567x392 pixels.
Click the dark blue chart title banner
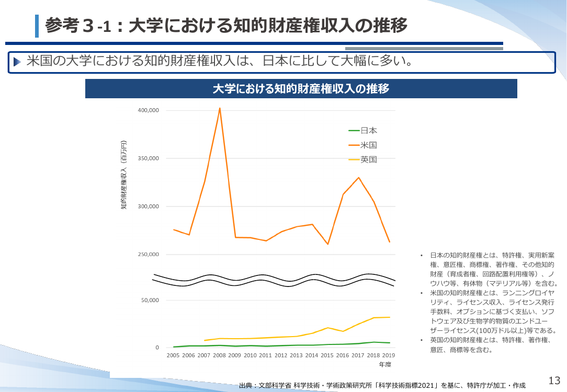coord(301,88)
